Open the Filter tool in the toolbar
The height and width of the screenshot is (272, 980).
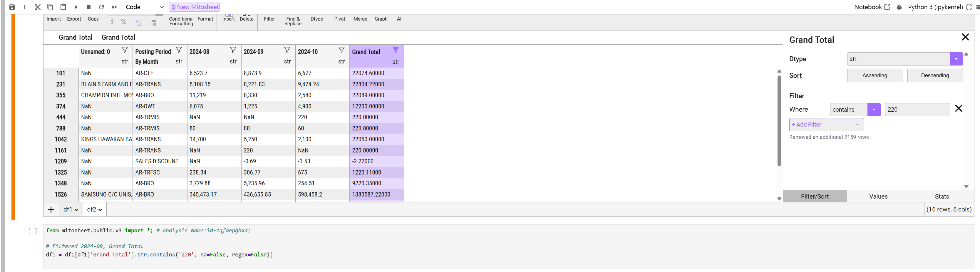point(269,19)
